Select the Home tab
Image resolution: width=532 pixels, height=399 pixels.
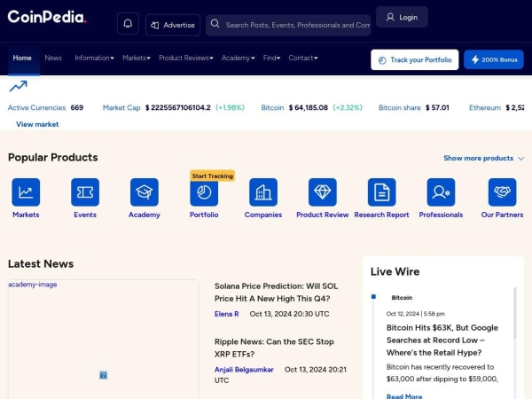tap(22, 58)
